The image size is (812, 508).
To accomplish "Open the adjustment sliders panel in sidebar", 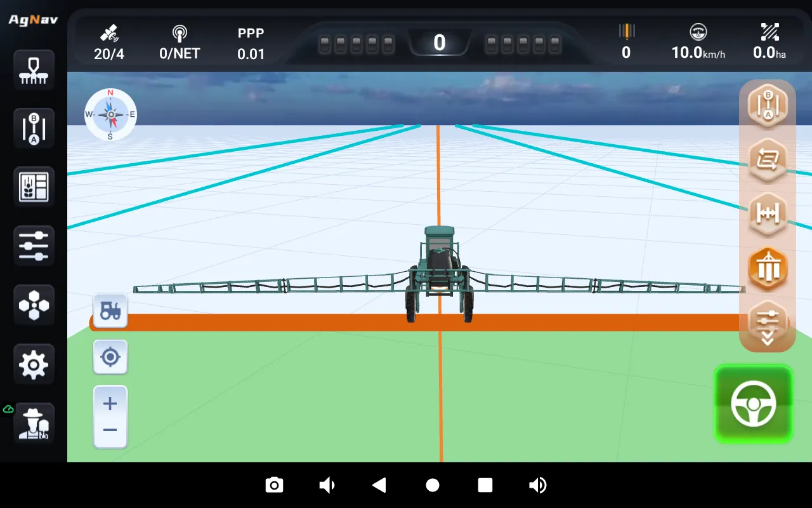I will [x=34, y=246].
